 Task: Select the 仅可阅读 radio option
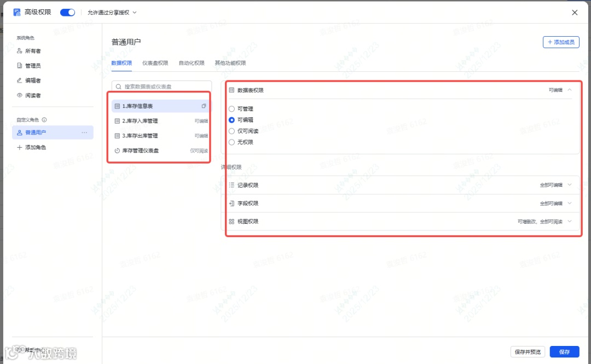[231, 131]
